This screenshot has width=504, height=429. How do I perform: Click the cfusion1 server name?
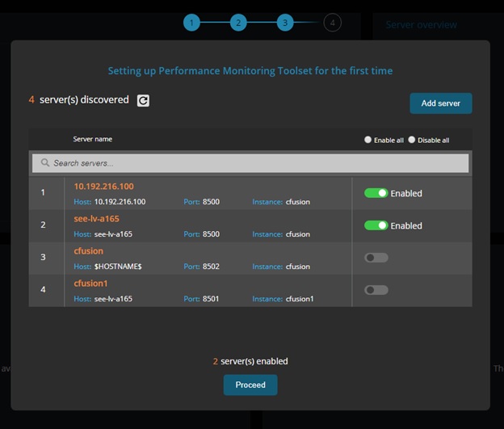pyautogui.click(x=90, y=284)
